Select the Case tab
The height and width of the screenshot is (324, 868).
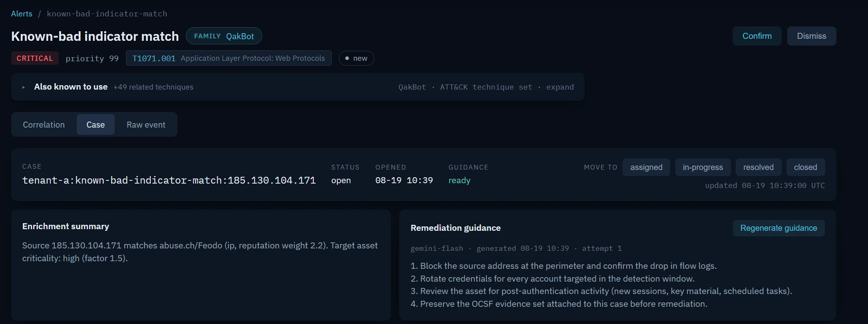coord(96,125)
